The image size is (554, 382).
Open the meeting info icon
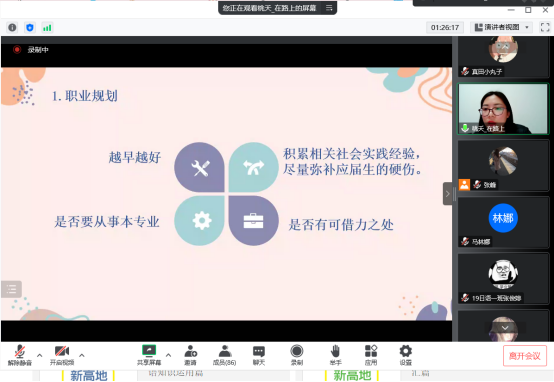tap(12, 28)
